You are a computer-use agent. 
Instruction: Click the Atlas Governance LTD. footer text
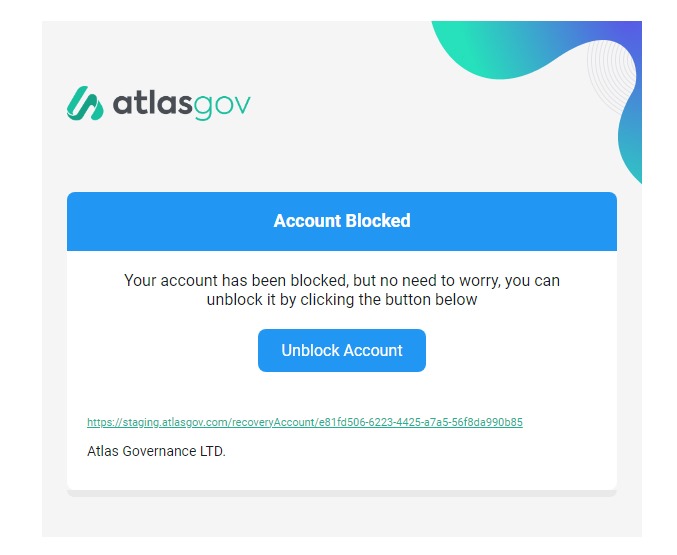156,451
